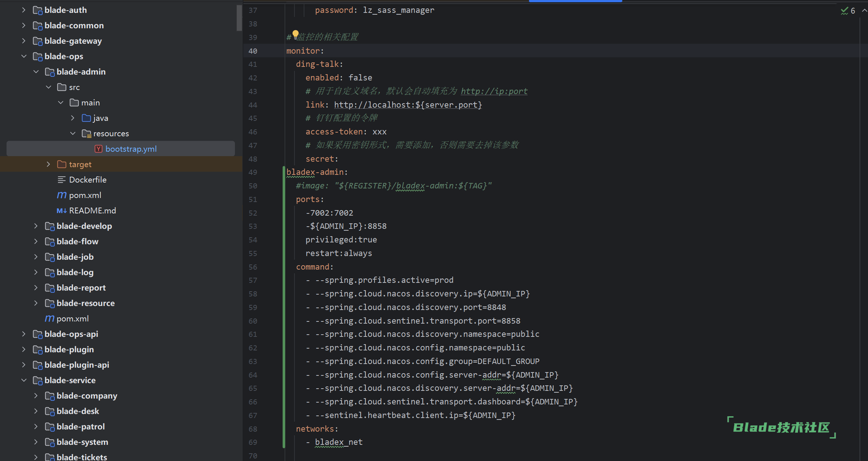Click 'enabled: false' on line 42
Screen dimensions: 868x461
[x=339, y=78]
